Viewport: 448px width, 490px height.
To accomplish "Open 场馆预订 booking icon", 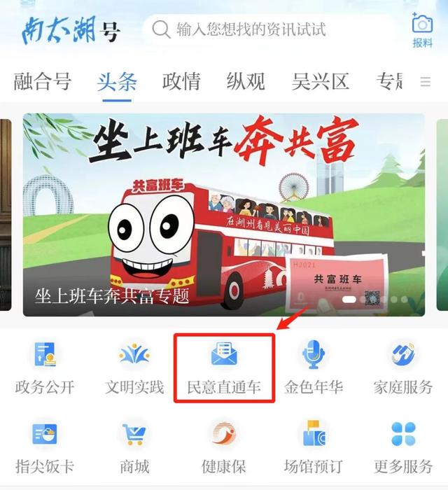I will 314,433.
